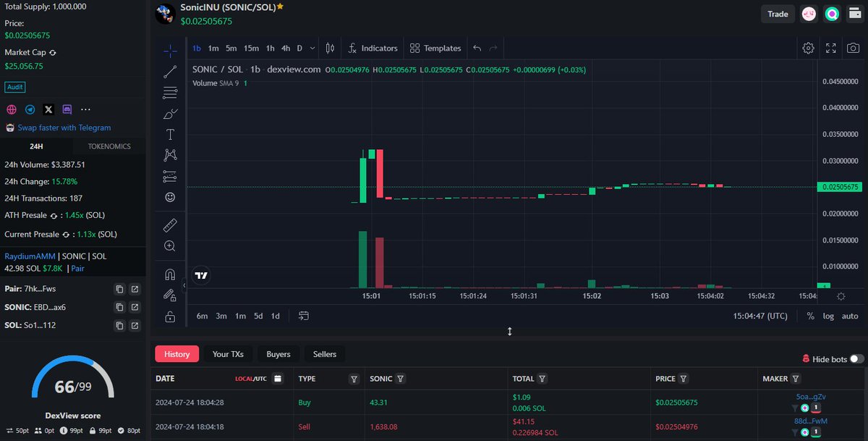868x441 pixels.
Task: Toggle logarithmic scale on chart
Action: (x=828, y=316)
